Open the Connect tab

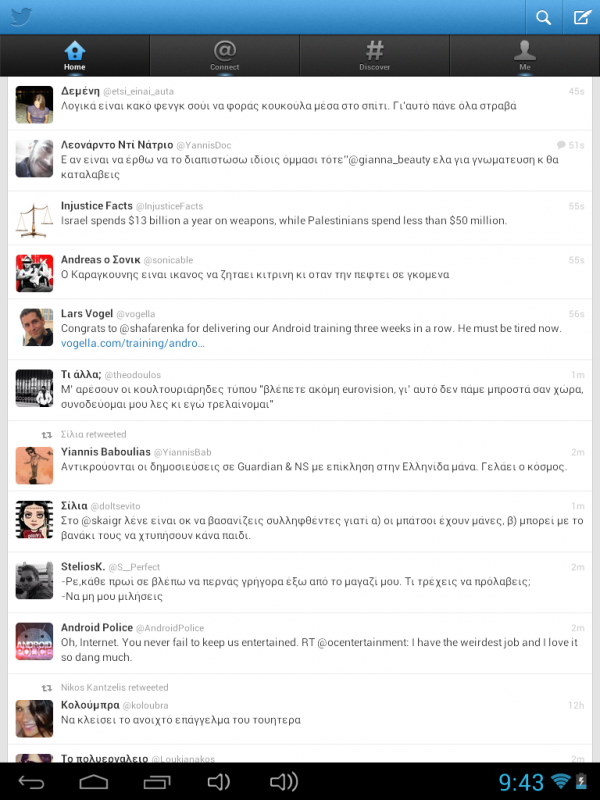pos(224,56)
